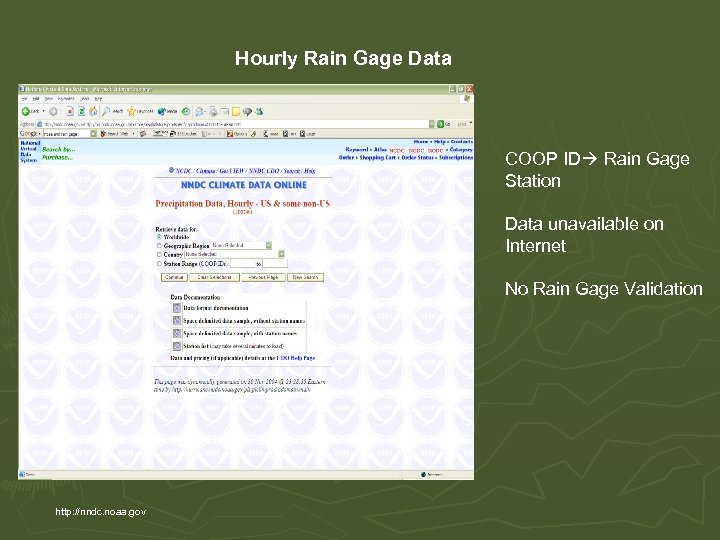Click the green Refresh page icon
Viewport: 720px width, 540px height.
point(81,111)
